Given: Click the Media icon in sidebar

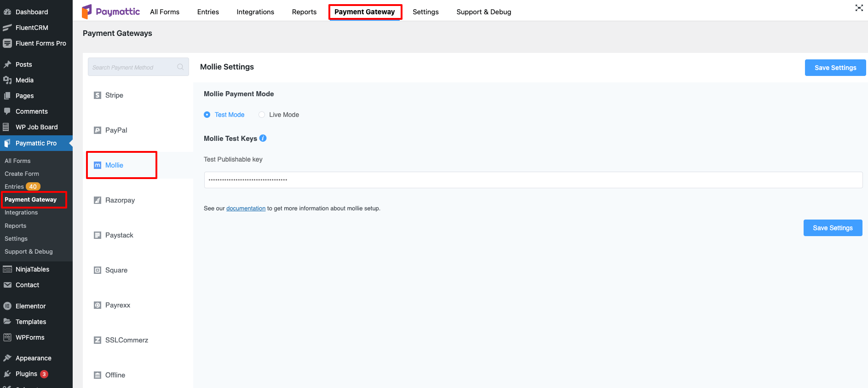Looking at the screenshot, I should coord(7,80).
